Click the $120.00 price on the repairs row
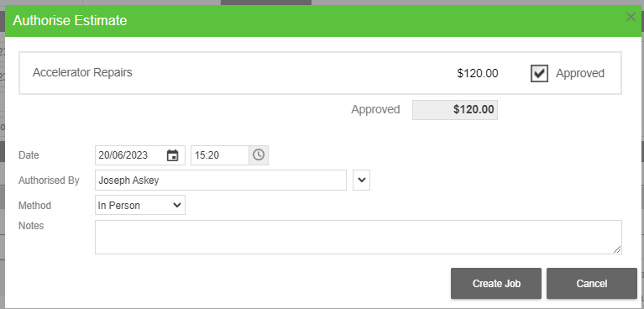This screenshot has width=644, height=309. tap(478, 74)
